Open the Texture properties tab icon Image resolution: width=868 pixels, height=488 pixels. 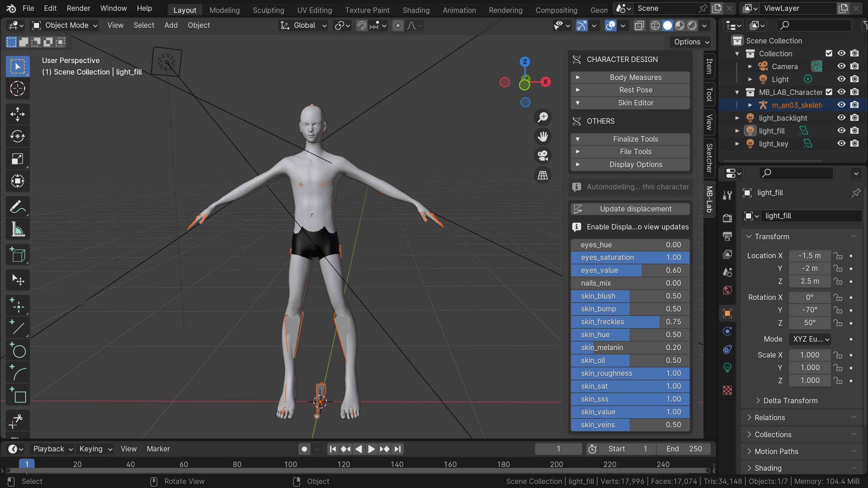tap(728, 390)
